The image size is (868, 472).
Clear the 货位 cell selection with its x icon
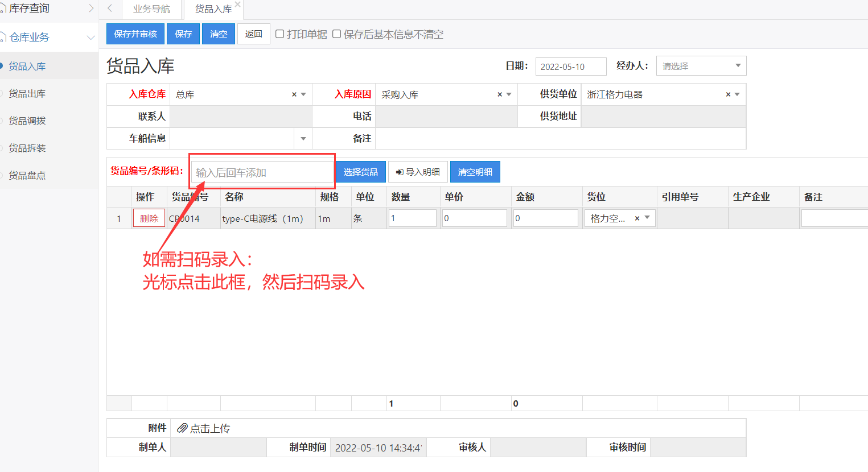pyautogui.click(x=637, y=218)
